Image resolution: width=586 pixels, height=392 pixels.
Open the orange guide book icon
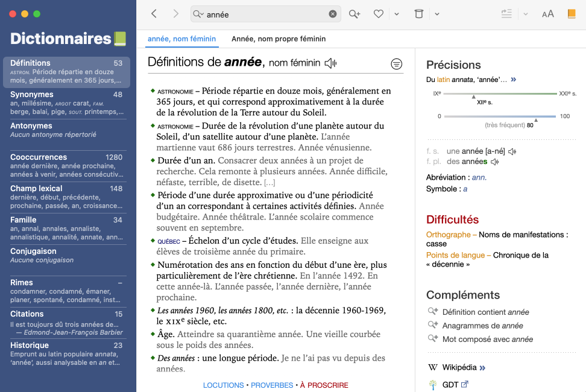click(x=572, y=14)
